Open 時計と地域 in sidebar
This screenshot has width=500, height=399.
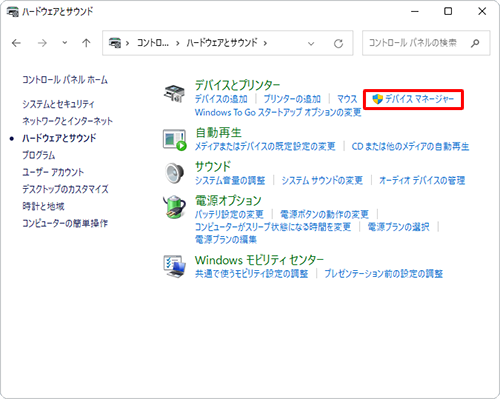coord(43,206)
